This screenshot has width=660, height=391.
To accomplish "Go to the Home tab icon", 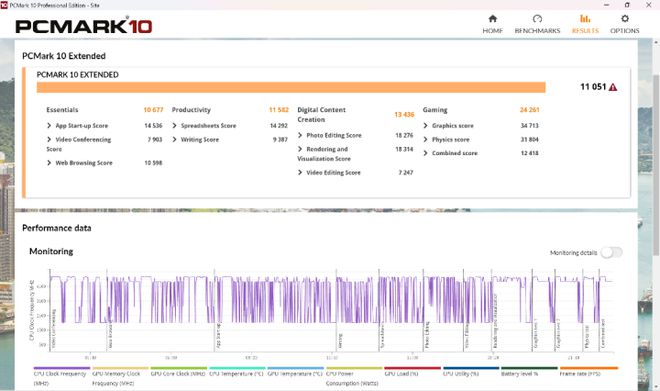I will click(x=492, y=19).
